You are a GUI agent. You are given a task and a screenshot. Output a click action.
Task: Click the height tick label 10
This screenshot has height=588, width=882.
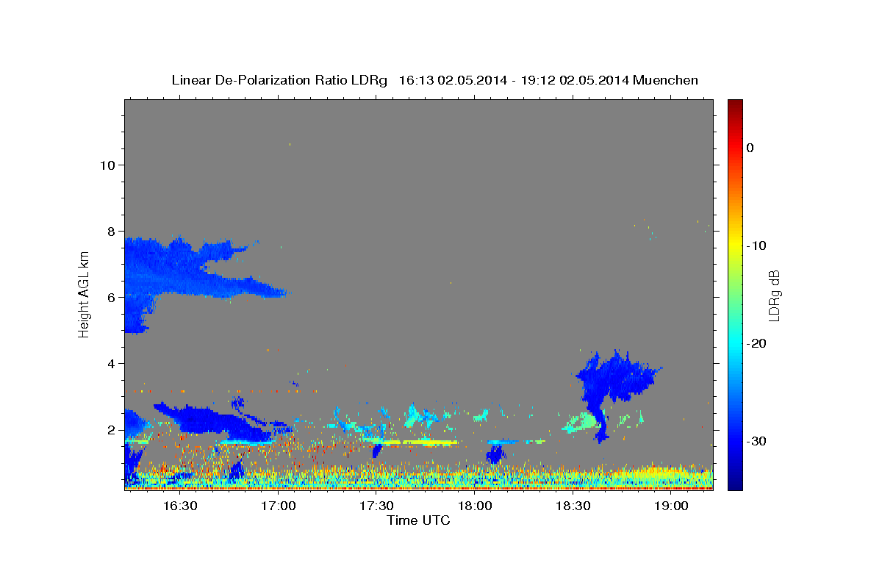(107, 165)
